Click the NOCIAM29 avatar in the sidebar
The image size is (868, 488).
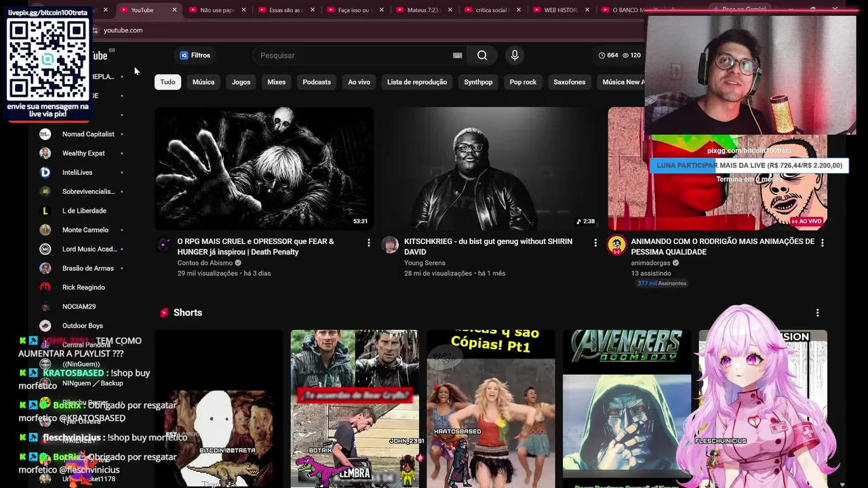[x=45, y=306]
